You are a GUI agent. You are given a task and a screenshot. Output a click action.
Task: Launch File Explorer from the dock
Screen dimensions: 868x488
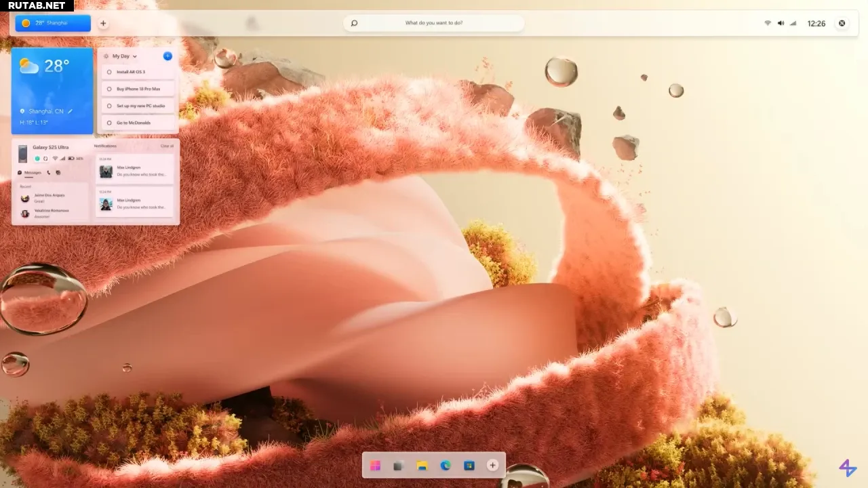[422, 466]
